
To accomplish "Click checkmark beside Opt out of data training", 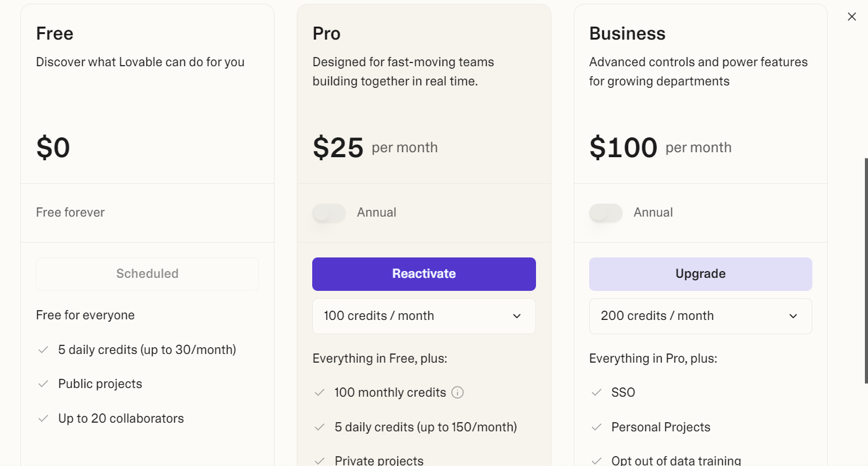I will click(x=597, y=461).
